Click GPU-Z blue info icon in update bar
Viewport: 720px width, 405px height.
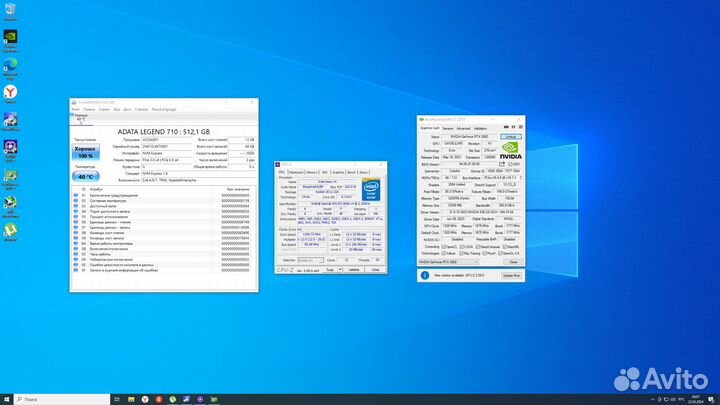[425, 275]
